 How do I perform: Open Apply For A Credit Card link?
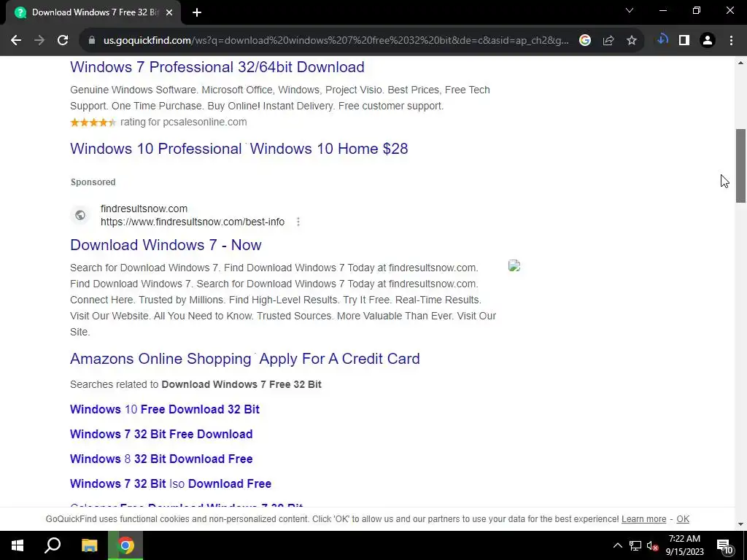point(340,359)
